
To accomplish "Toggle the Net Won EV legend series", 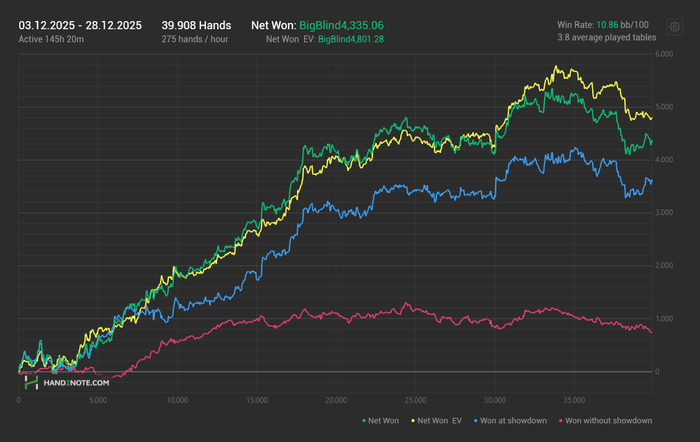I will 439,421.
